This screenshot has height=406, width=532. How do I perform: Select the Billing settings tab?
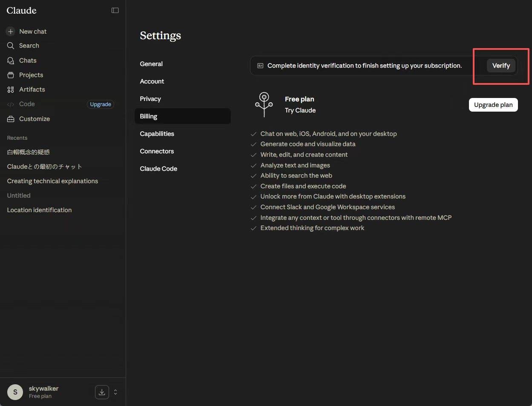coord(182,116)
